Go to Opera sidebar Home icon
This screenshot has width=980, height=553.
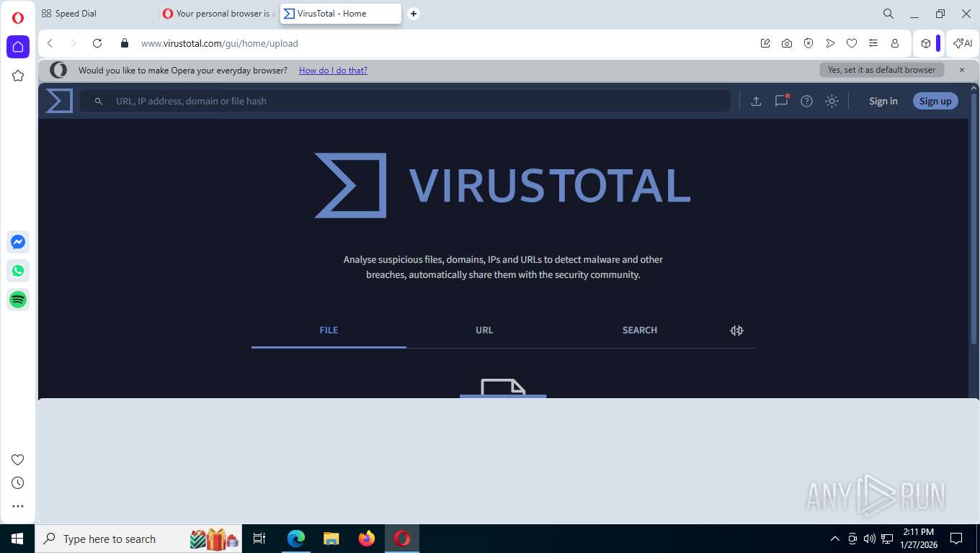click(x=18, y=47)
